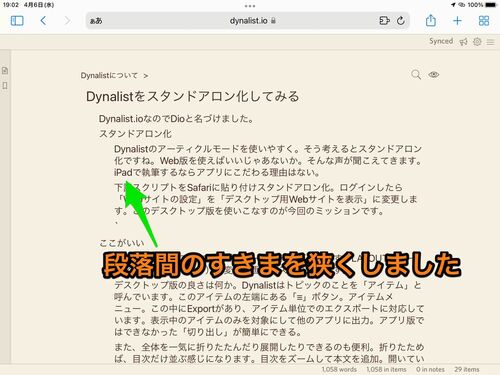
Task: Tap the dynalist.io address field
Action: pos(248,21)
